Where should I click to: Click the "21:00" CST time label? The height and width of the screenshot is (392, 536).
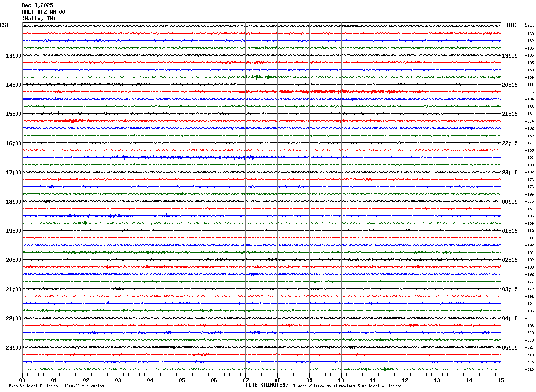(x=13, y=289)
